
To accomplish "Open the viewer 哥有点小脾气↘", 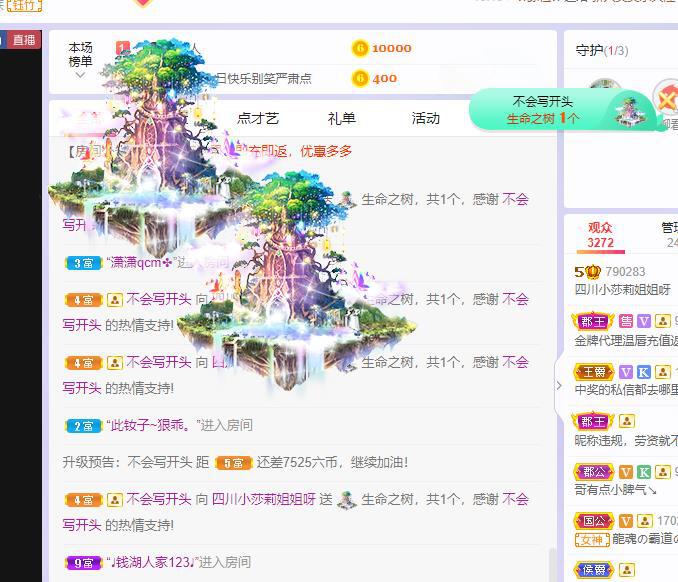I will coord(615,490).
